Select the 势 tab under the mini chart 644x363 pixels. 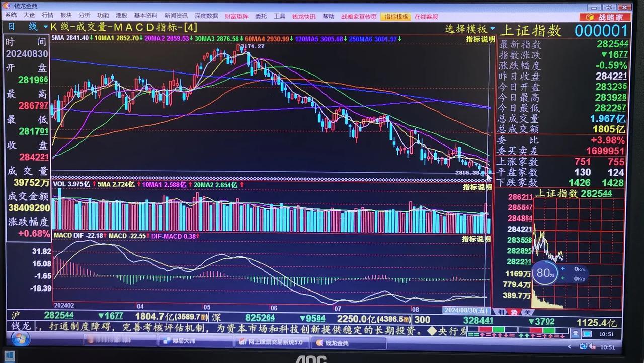(514, 312)
